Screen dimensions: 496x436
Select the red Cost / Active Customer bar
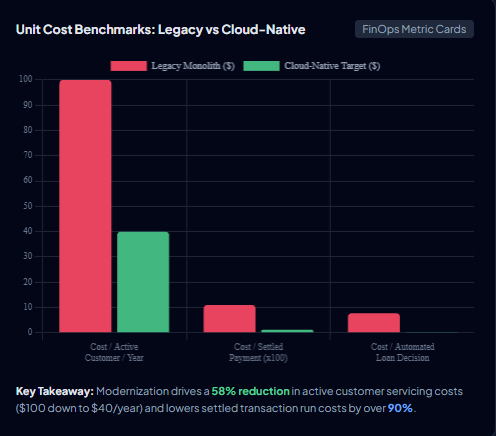(85, 206)
